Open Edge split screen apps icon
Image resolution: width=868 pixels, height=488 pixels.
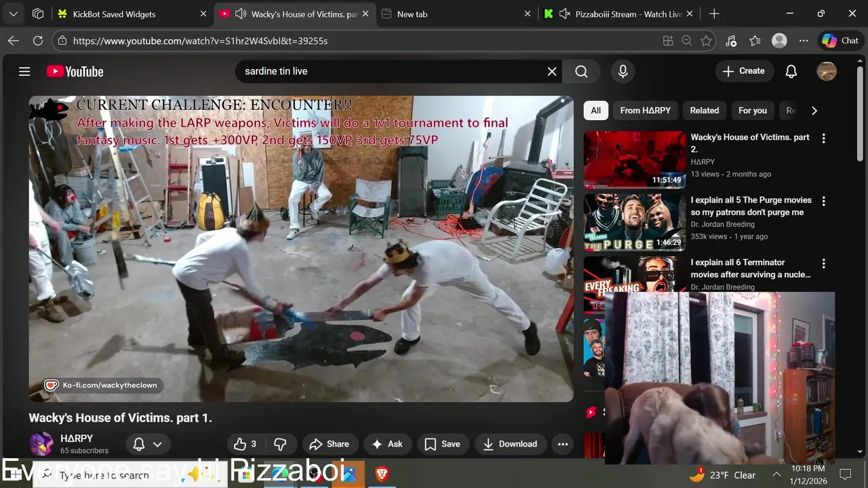coord(668,41)
